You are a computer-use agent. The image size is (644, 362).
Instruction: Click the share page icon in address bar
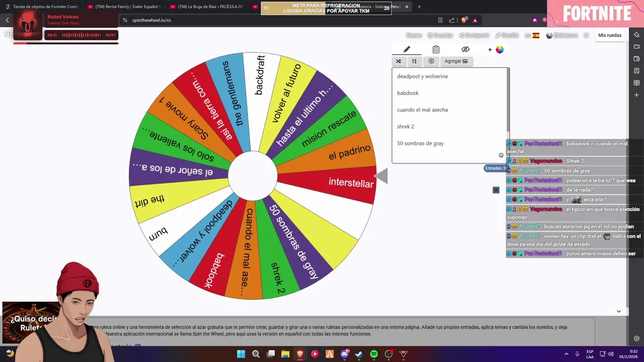pyautogui.click(x=451, y=20)
